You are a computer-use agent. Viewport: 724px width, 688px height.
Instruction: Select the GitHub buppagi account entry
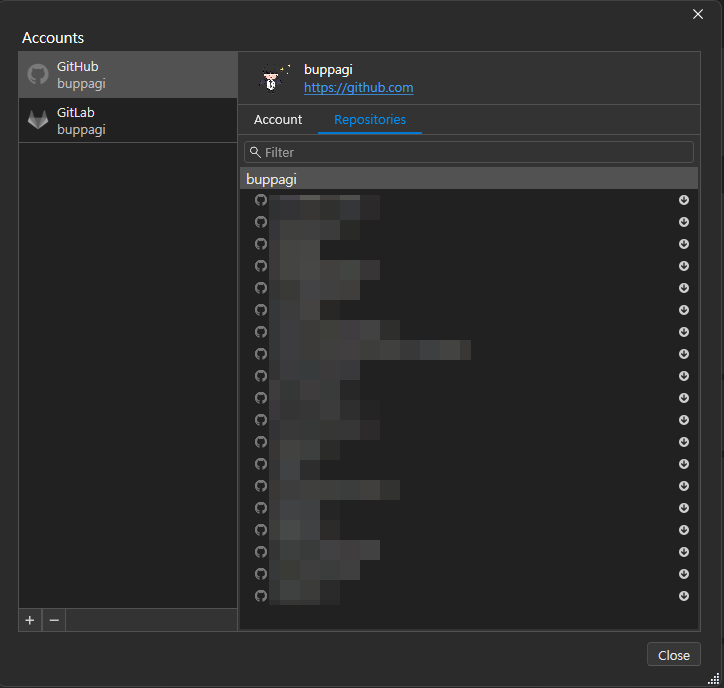coord(128,75)
